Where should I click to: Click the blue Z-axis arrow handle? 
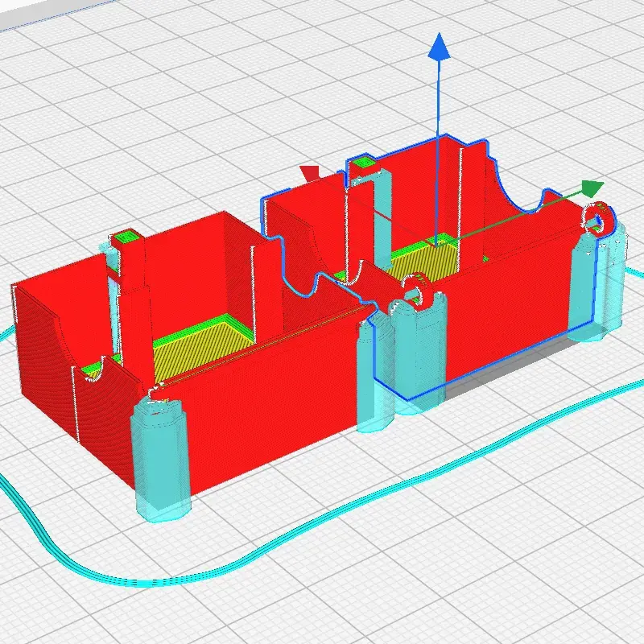click(x=439, y=47)
